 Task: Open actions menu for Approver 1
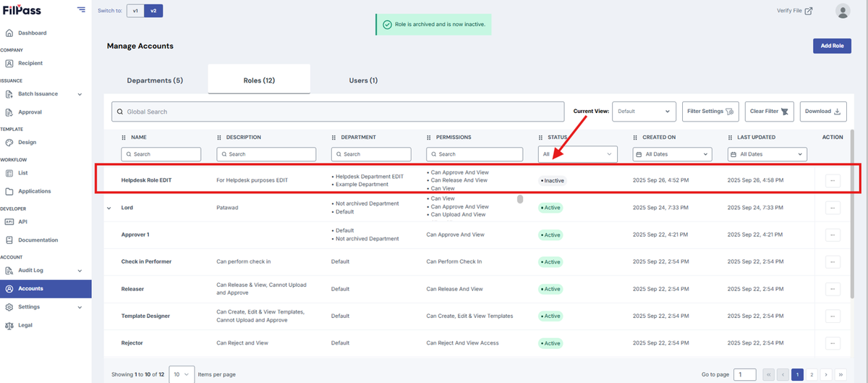coord(833,235)
